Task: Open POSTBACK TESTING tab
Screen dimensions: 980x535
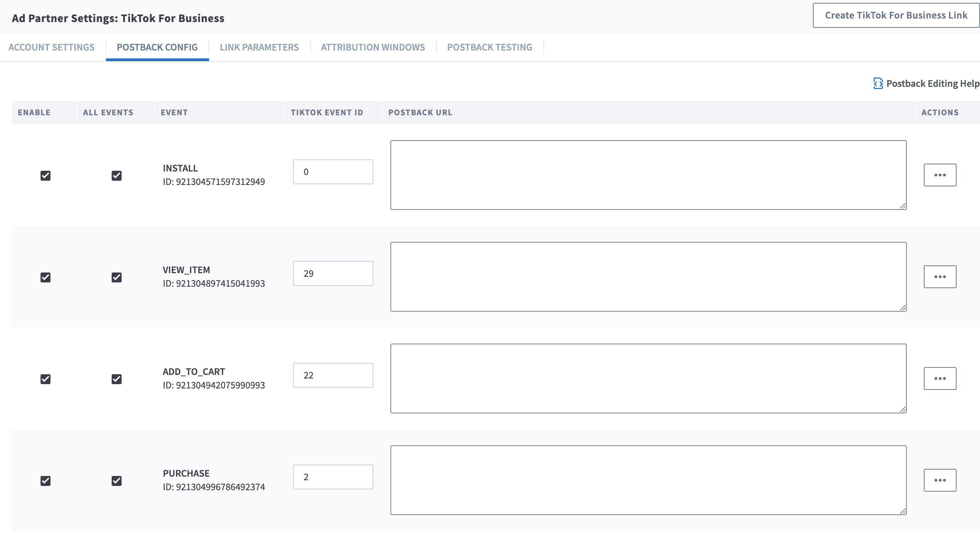Action: pos(489,46)
